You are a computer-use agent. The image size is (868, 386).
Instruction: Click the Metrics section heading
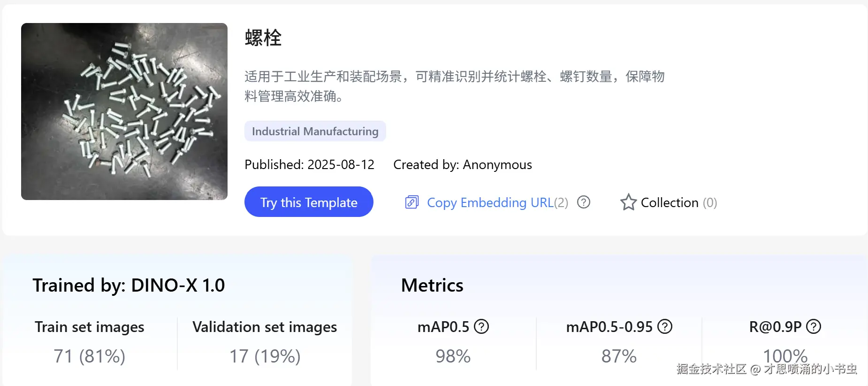[432, 285]
